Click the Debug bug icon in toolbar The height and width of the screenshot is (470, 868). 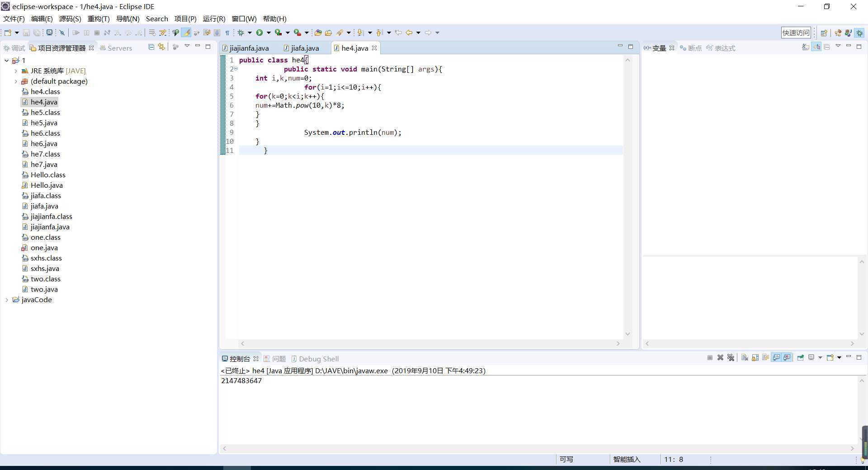pos(241,33)
